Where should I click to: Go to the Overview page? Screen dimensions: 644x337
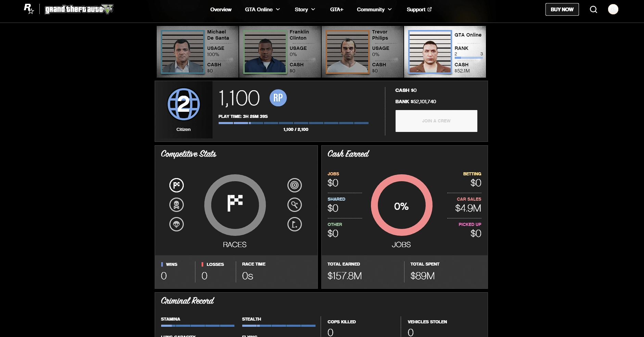pyautogui.click(x=221, y=10)
